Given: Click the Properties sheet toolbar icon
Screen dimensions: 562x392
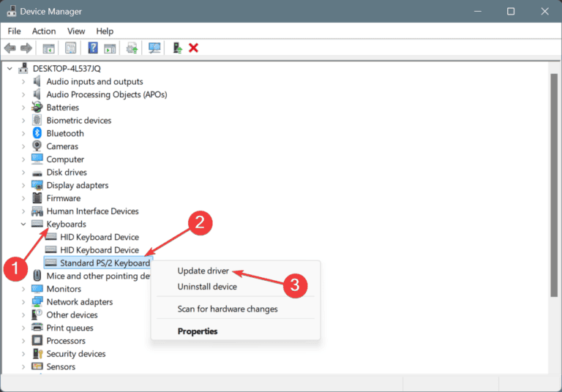Looking at the screenshot, I should 70,48.
